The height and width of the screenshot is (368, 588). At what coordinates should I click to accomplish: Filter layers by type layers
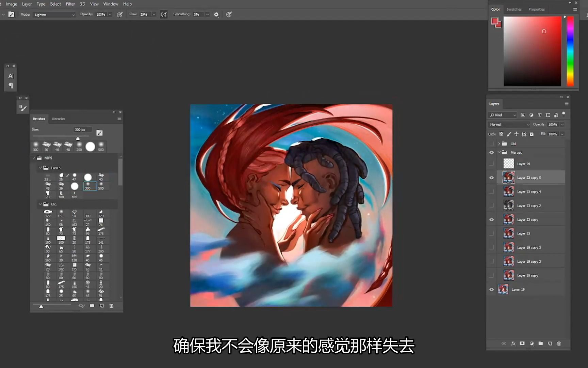point(539,115)
